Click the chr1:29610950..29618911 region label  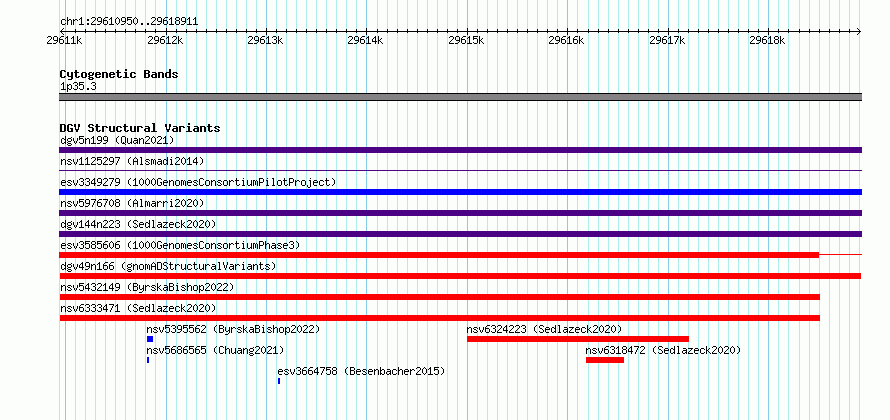129,22
